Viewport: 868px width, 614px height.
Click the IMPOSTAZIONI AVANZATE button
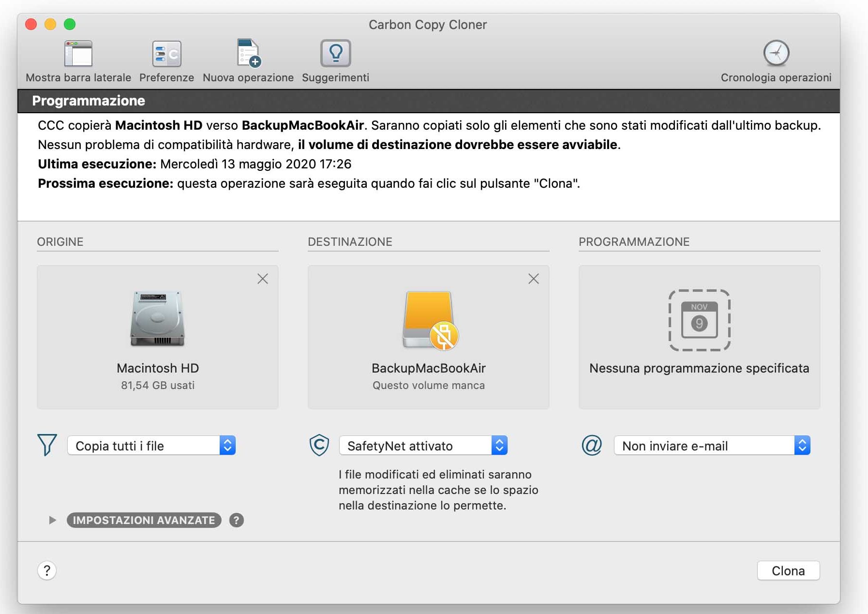pyautogui.click(x=144, y=520)
